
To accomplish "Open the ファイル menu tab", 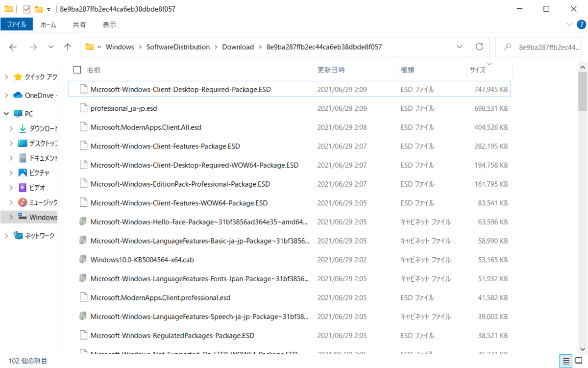I will click(17, 25).
